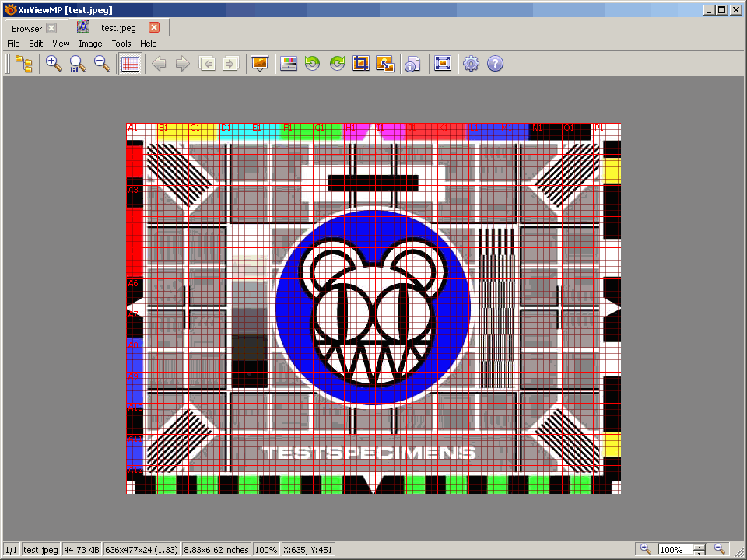Start the slideshow presentation icon
The height and width of the screenshot is (560, 747).
(260, 63)
